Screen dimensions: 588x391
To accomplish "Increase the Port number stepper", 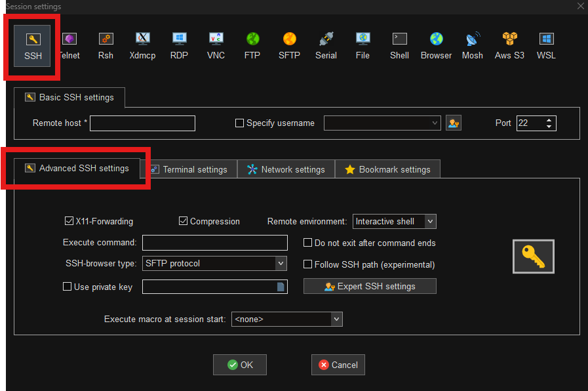I will click(x=549, y=120).
